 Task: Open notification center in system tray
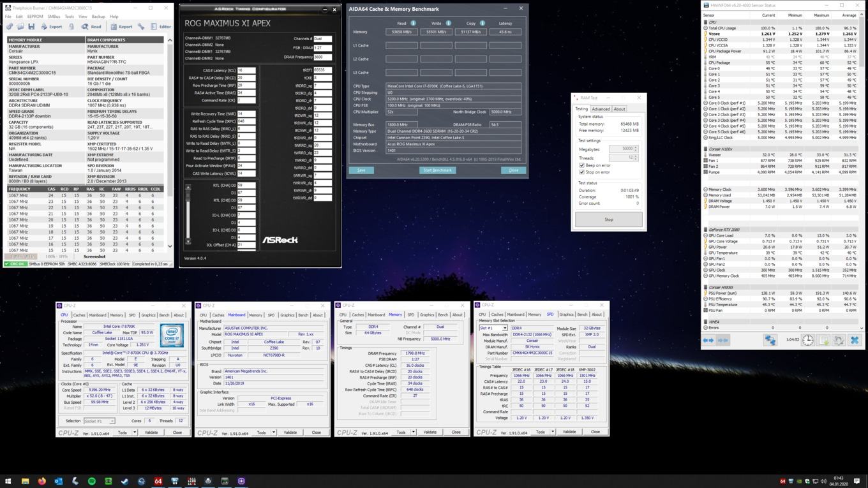(x=857, y=481)
